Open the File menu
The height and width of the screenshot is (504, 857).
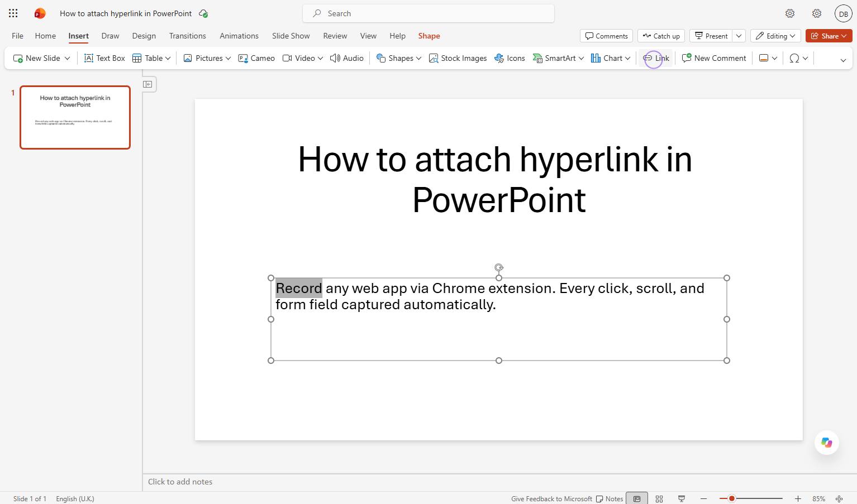tap(17, 36)
